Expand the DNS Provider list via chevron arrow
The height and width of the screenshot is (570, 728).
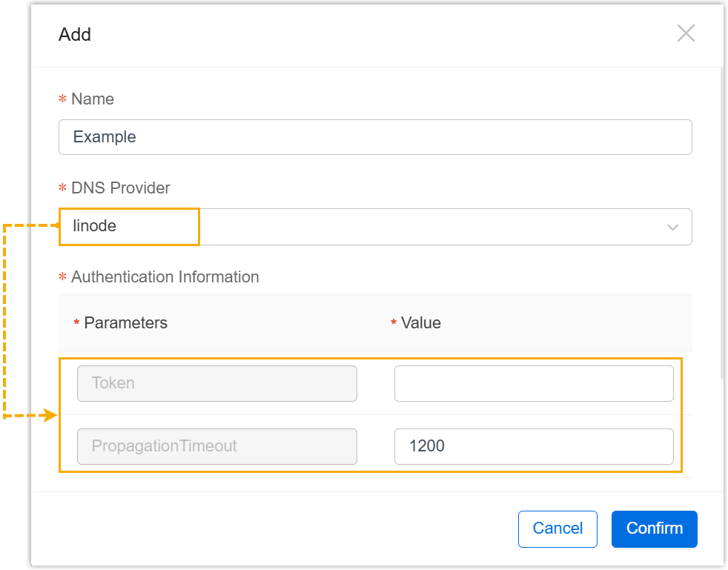(672, 228)
